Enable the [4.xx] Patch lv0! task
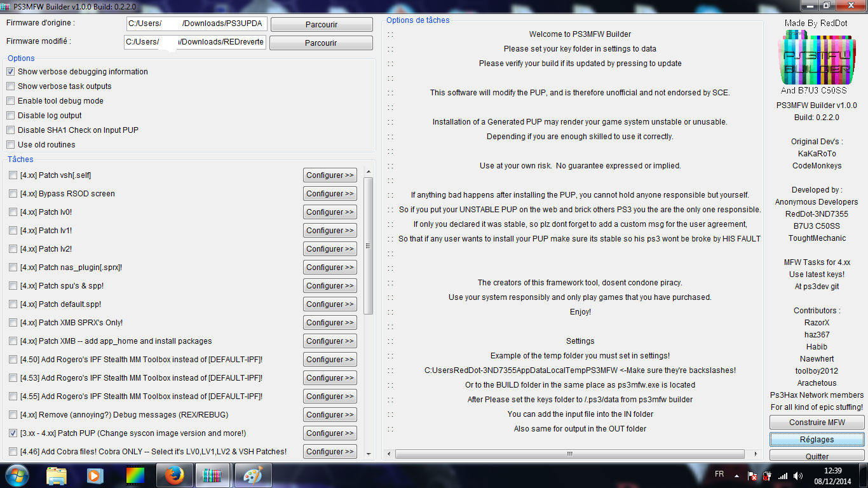 coord(13,212)
